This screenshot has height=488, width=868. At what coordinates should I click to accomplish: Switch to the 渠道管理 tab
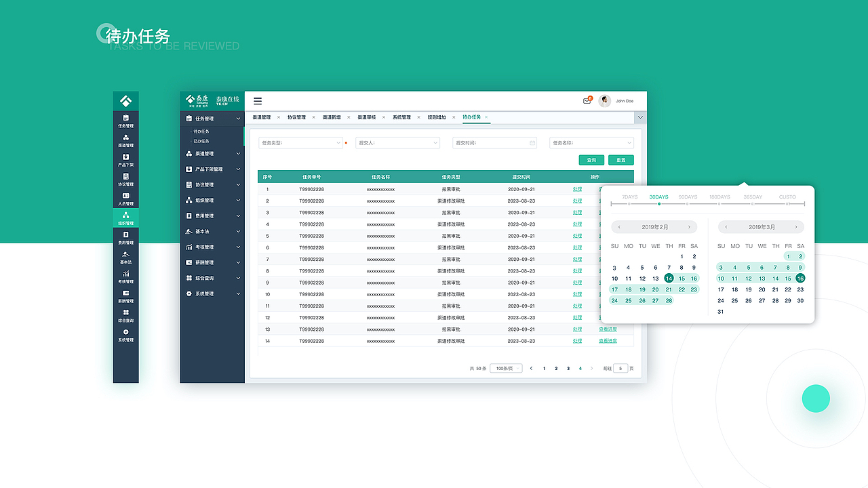coord(262,117)
